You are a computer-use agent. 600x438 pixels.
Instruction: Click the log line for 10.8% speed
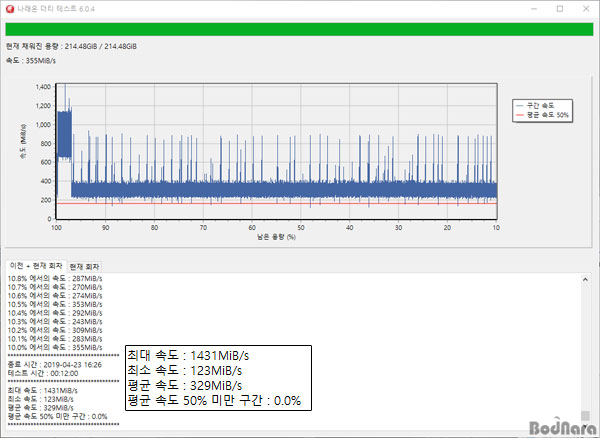point(55,278)
